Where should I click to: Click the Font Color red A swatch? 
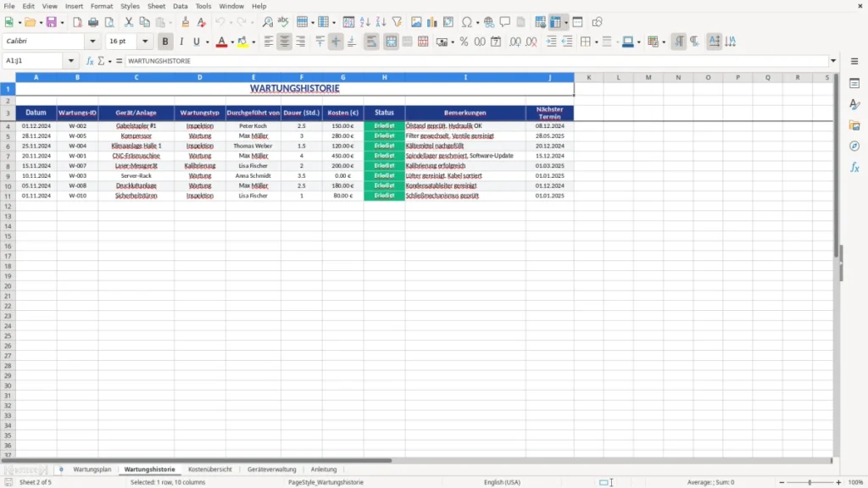click(221, 42)
